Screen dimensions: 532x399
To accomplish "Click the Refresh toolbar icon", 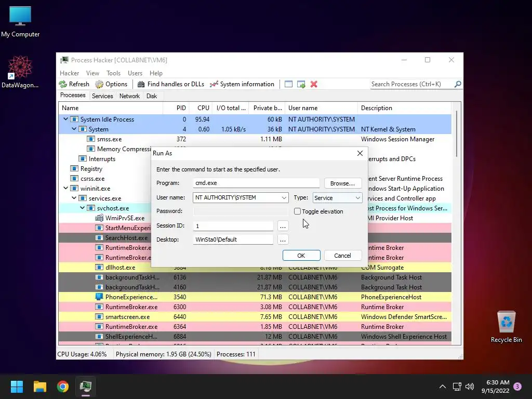I will 63,84.
